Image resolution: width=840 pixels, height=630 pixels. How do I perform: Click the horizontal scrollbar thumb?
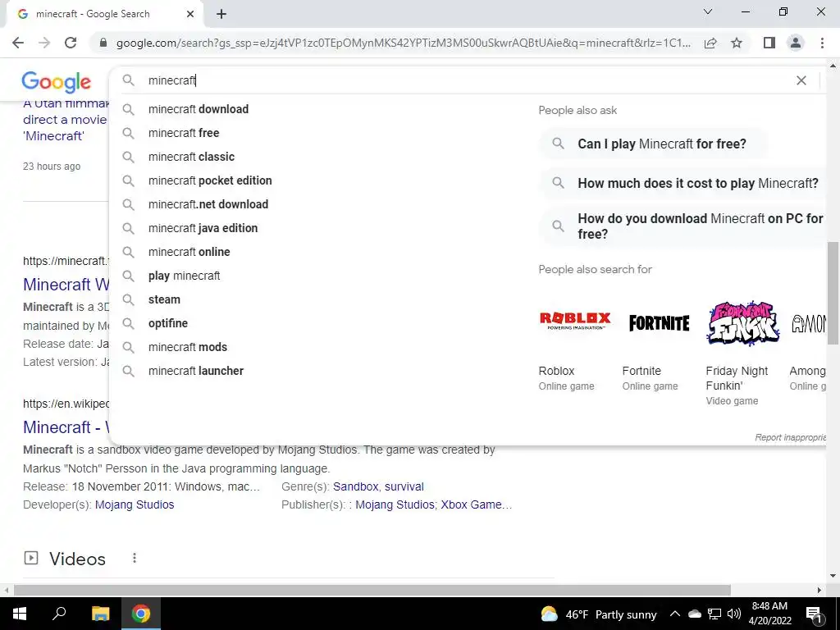click(372, 590)
